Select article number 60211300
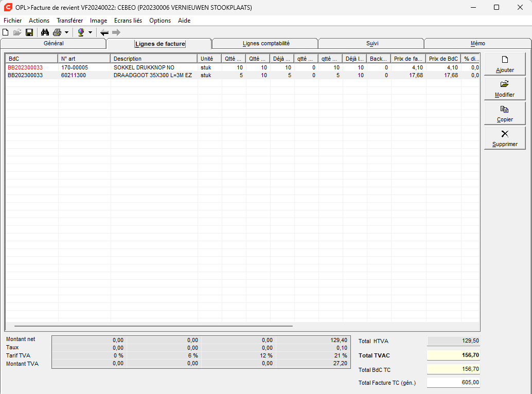This screenshot has height=394, width=532. [73, 75]
